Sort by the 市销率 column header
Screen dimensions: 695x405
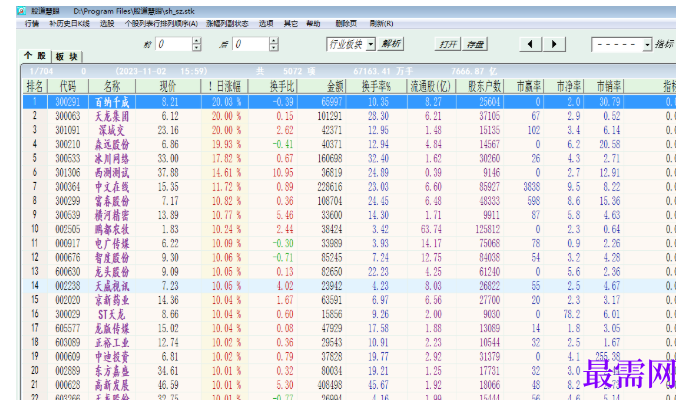pos(605,86)
